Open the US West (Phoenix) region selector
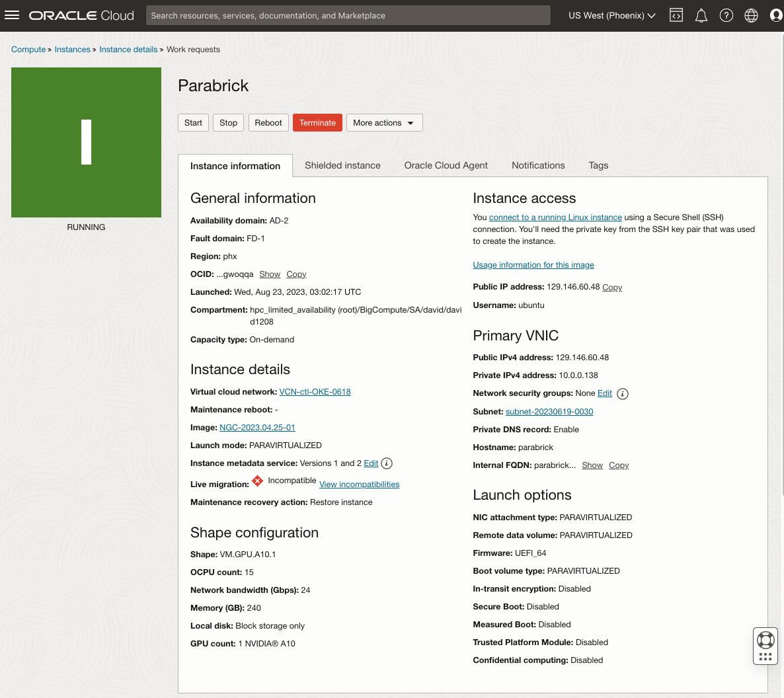The image size is (784, 698). click(x=611, y=15)
